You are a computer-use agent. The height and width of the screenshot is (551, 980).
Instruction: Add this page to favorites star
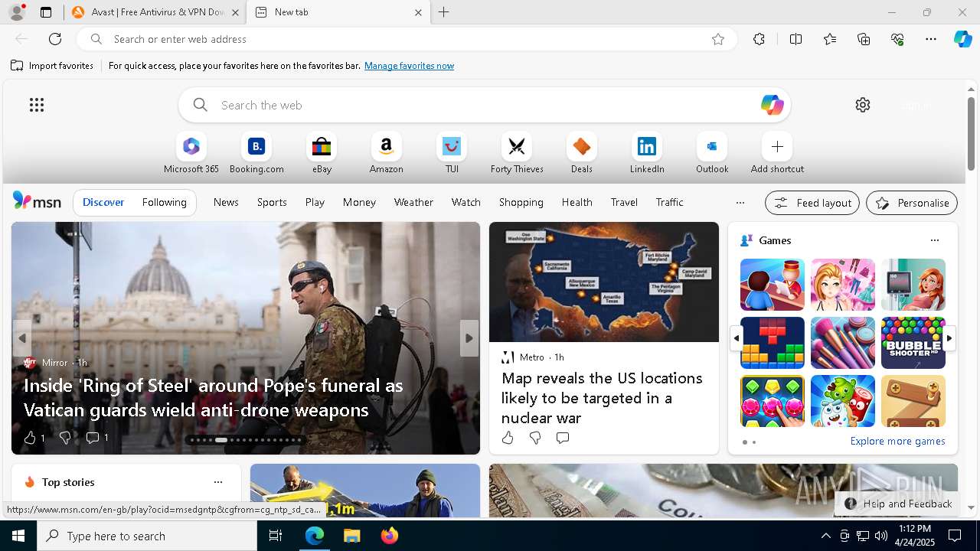tap(717, 39)
